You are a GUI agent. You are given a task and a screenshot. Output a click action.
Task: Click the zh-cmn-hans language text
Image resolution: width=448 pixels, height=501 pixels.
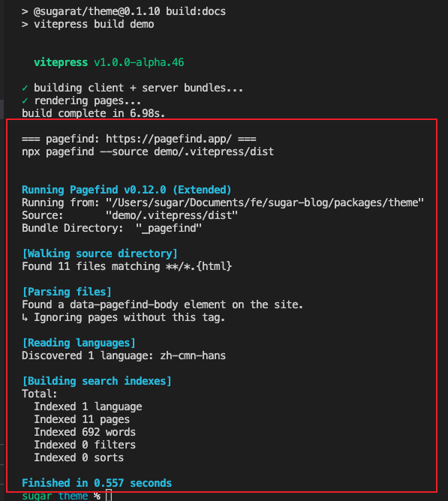[193, 355]
